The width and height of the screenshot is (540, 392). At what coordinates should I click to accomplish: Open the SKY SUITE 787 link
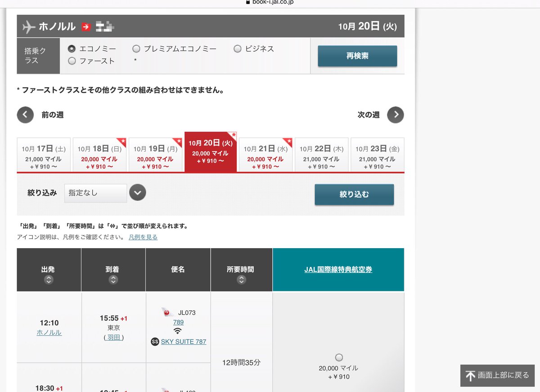(184, 342)
